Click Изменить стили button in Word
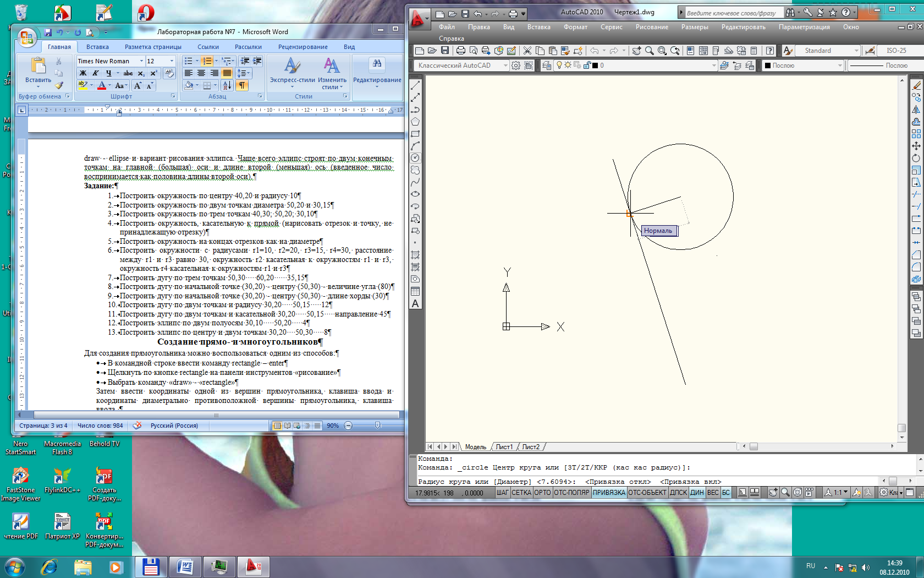The width and height of the screenshot is (924, 578). [332, 73]
